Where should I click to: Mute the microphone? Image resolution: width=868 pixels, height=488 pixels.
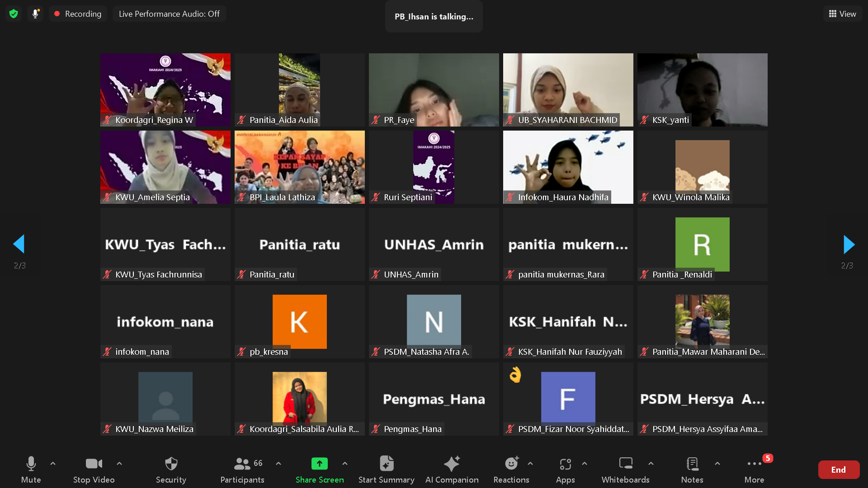click(31, 464)
